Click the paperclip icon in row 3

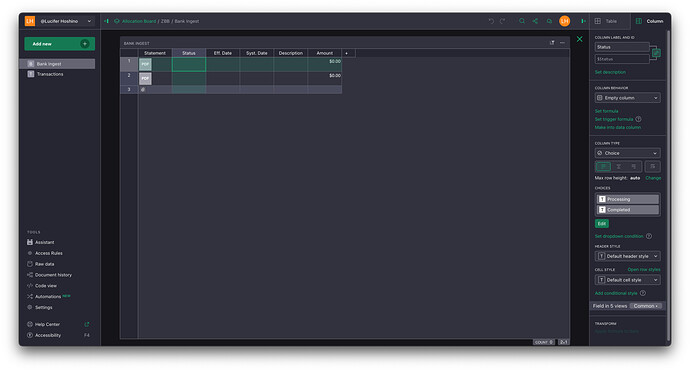[x=143, y=89]
